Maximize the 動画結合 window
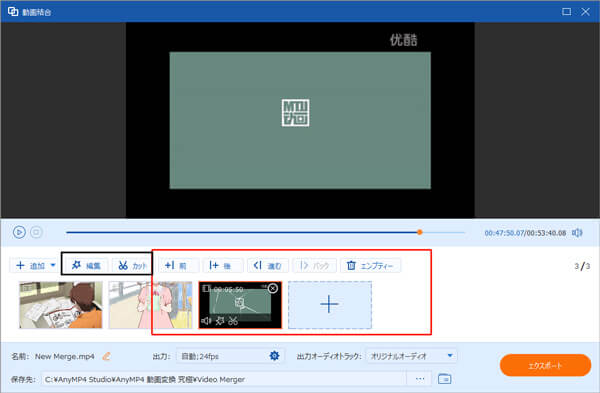The width and height of the screenshot is (600, 393). [566, 11]
